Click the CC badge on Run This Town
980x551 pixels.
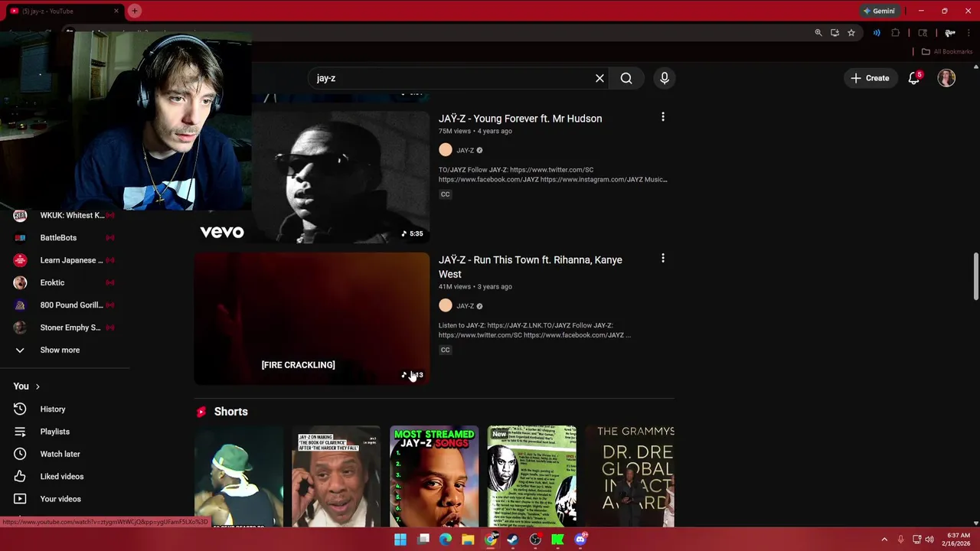click(x=445, y=350)
